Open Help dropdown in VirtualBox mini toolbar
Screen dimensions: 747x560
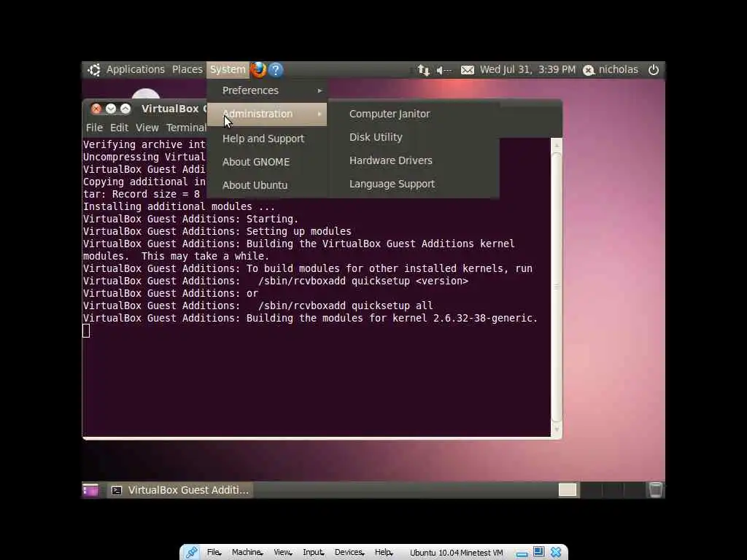384,553
